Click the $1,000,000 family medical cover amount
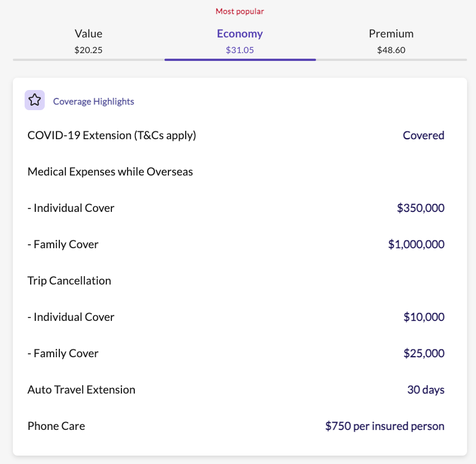The width and height of the screenshot is (476, 464). [416, 245]
